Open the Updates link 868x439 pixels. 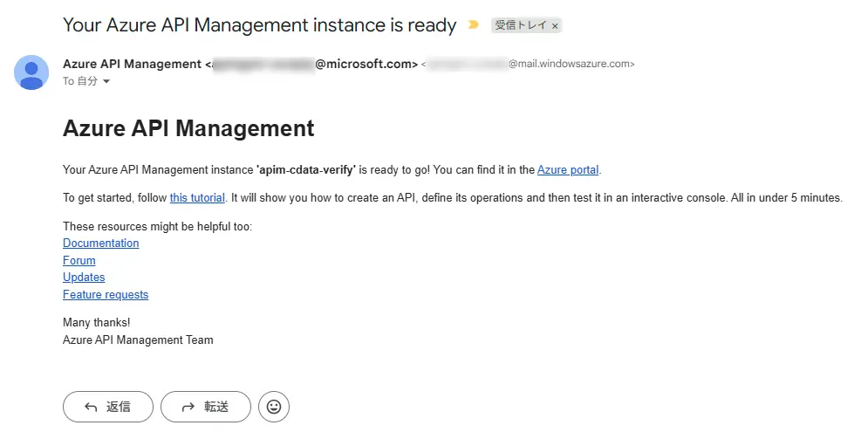coord(84,278)
